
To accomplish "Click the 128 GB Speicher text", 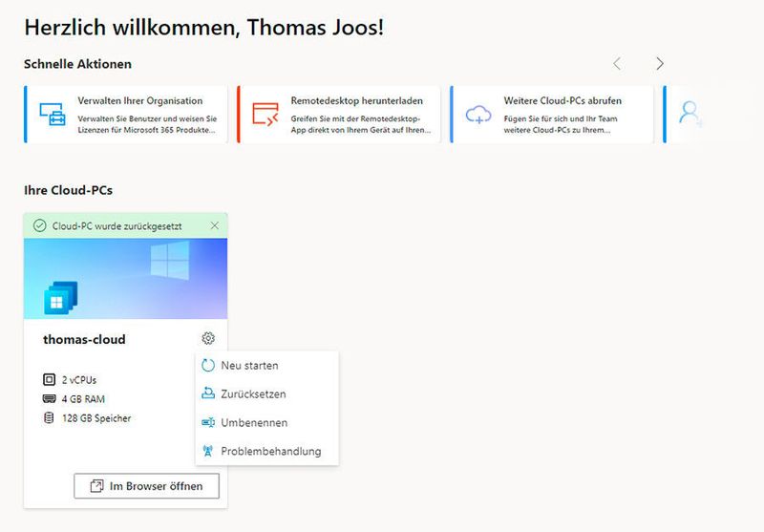I will [x=96, y=418].
